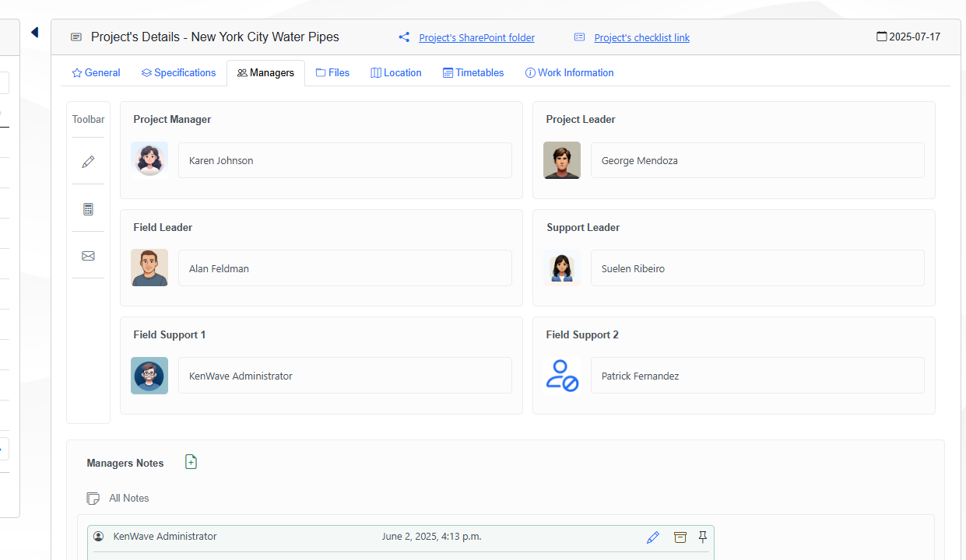
Task: Go to the Files tab
Action: pyautogui.click(x=332, y=73)
